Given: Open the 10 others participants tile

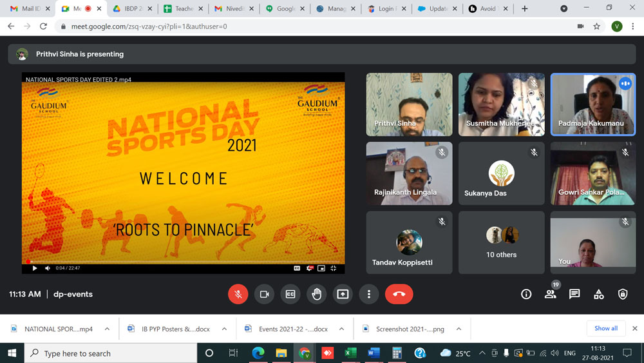Looking at the screenshot, I should 502,242.
